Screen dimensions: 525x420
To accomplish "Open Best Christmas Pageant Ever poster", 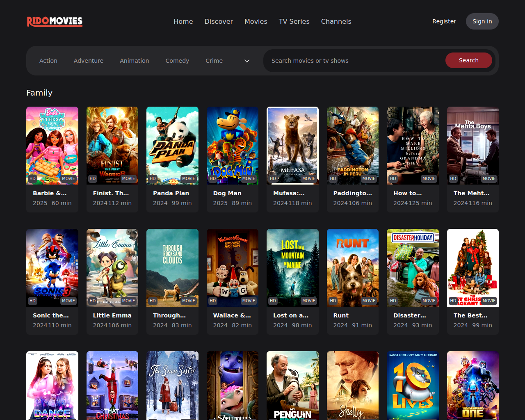I will click(473, 268).
